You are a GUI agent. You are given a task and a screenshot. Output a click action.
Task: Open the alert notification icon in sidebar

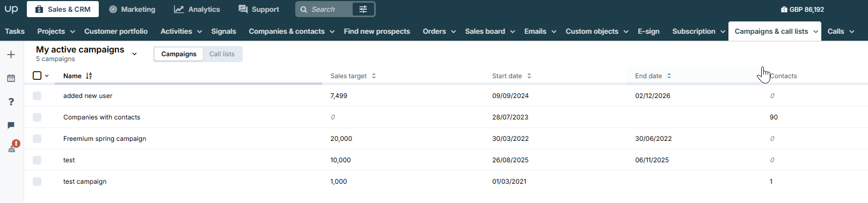tap(13, 146)
